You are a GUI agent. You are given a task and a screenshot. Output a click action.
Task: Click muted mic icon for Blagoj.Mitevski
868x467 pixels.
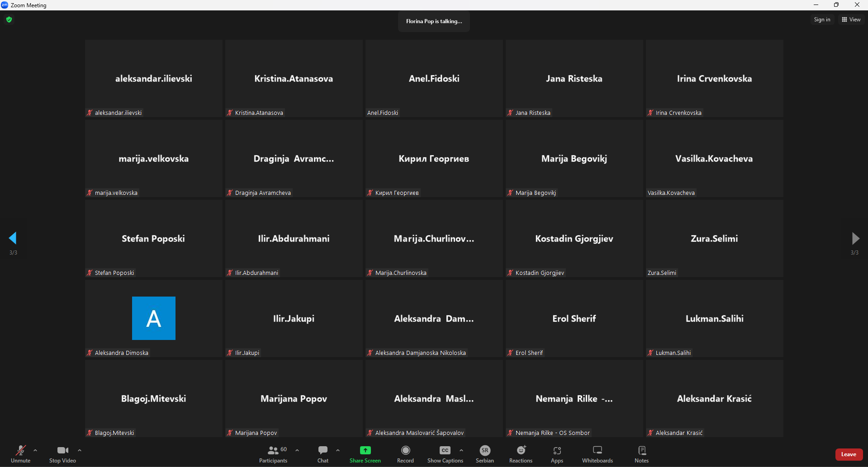[90, 433]
